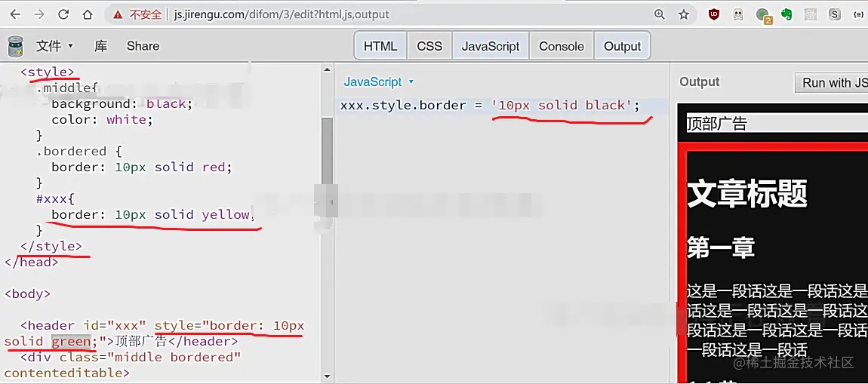This screenshot has height=384, width=868.
Task: Click the opening <style> tag
Action: (x=47, y=72)
